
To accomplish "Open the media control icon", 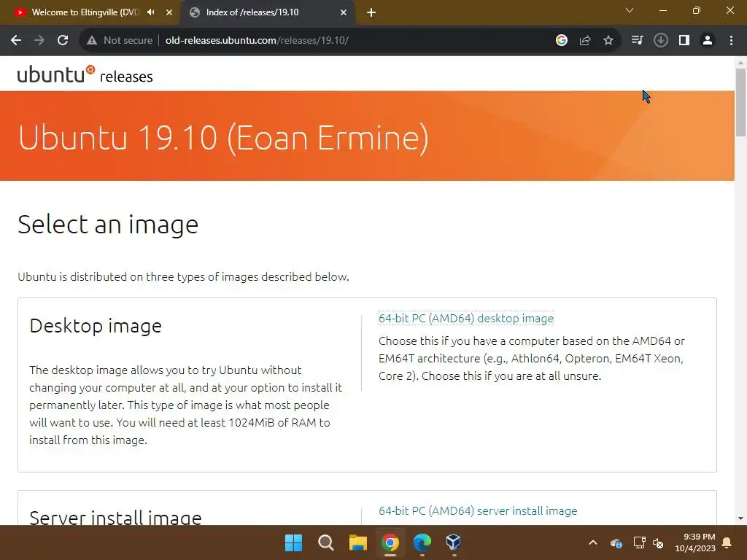I will [x=637, y=41].
